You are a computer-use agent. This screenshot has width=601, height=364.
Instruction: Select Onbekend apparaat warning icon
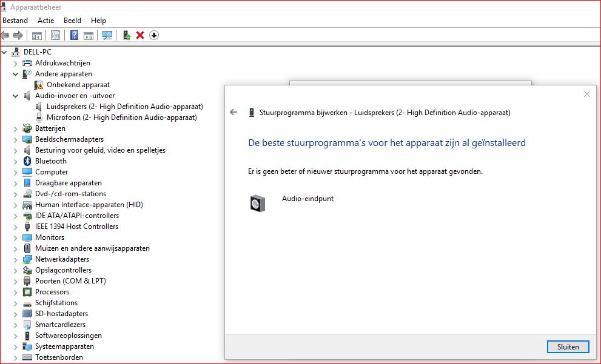click(x=39, y=85)
